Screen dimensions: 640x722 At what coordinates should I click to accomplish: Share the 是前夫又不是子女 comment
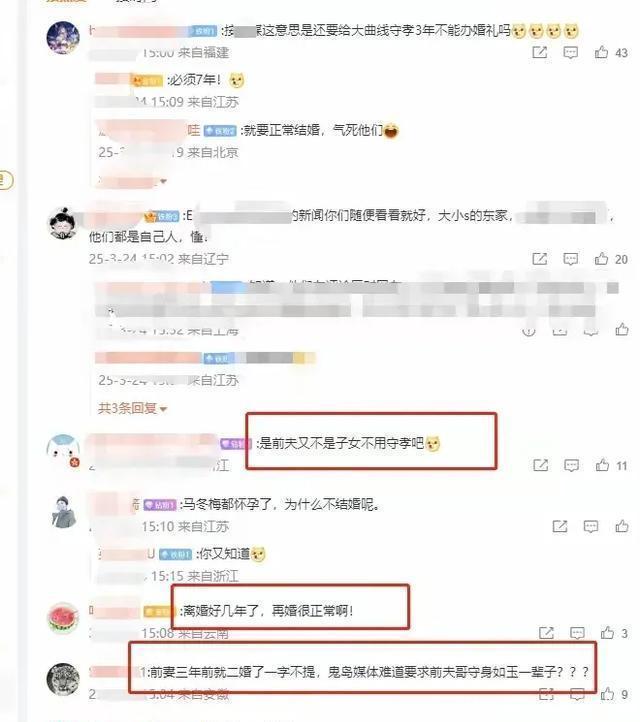coord(540,465)
